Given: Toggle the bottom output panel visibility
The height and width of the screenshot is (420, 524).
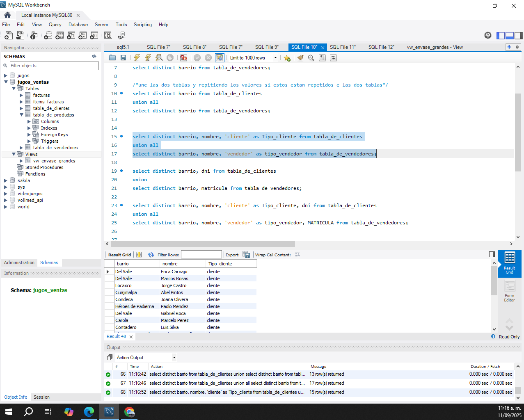Looking at the screenshot, I should (x=510, y=35).
